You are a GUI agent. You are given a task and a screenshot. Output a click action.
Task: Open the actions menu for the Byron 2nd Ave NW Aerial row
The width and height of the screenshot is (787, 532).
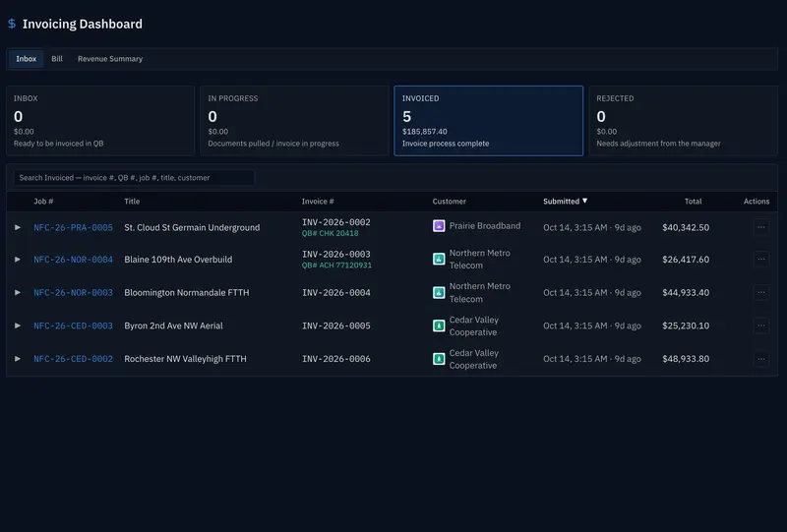(x=760, y=325)
